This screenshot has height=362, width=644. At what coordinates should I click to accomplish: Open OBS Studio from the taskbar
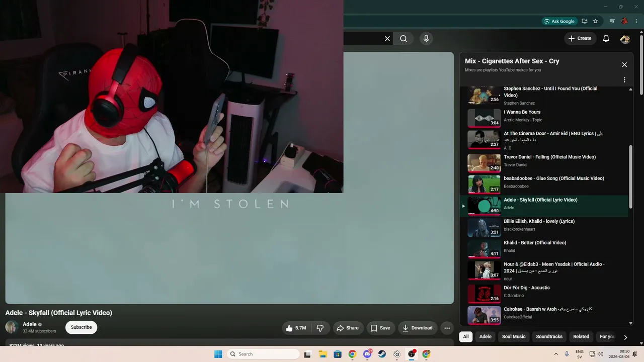pos(412,354)
